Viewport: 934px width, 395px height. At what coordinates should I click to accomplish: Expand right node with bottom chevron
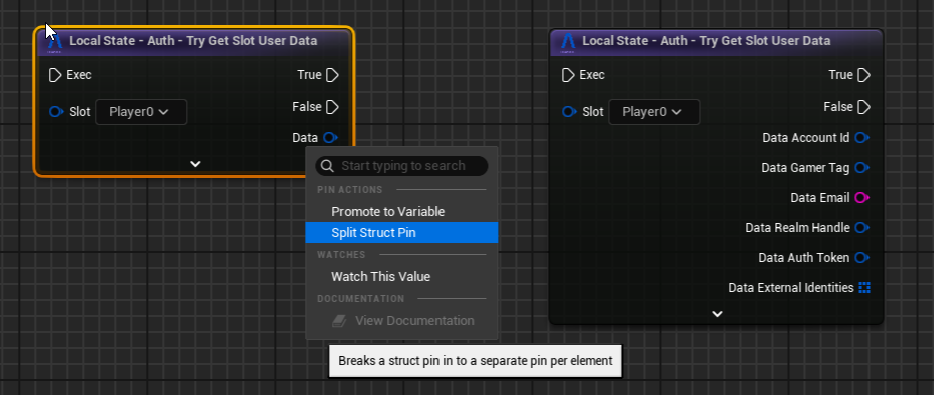(717, 313)
